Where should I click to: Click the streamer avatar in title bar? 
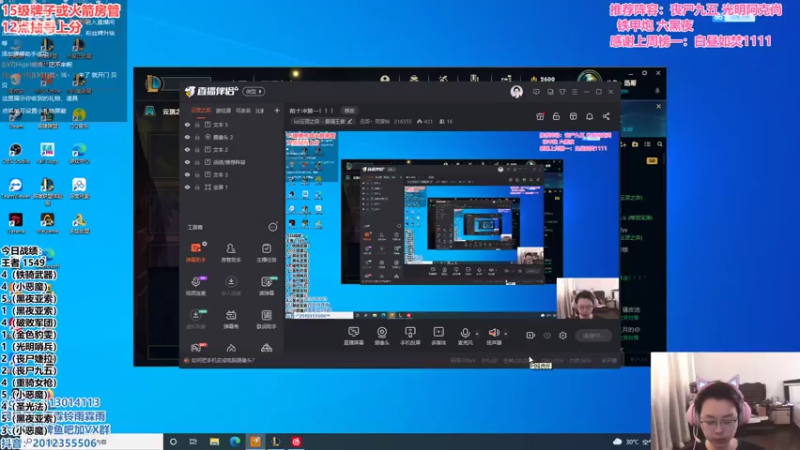pos(516,92)
